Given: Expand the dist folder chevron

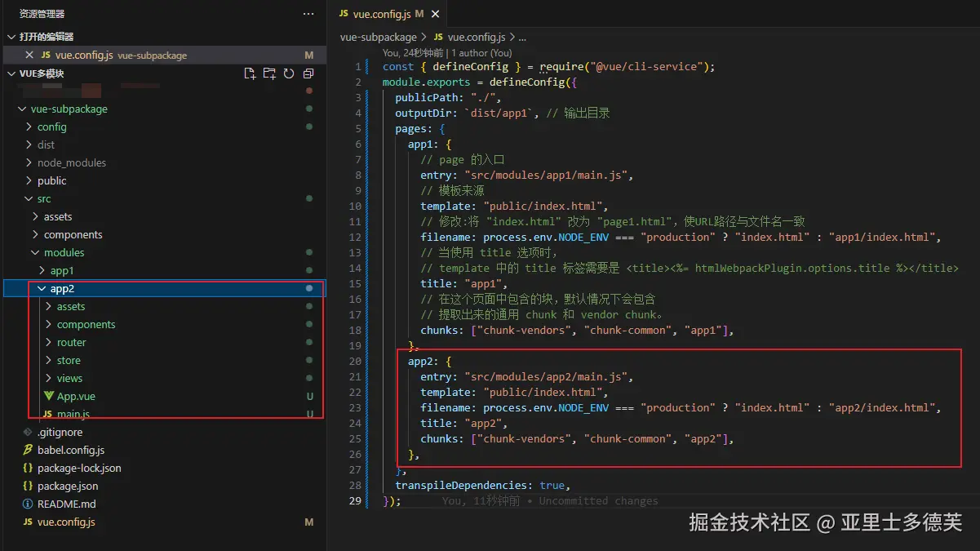Looking at the screenshot, I should click(x=29, y=144).
